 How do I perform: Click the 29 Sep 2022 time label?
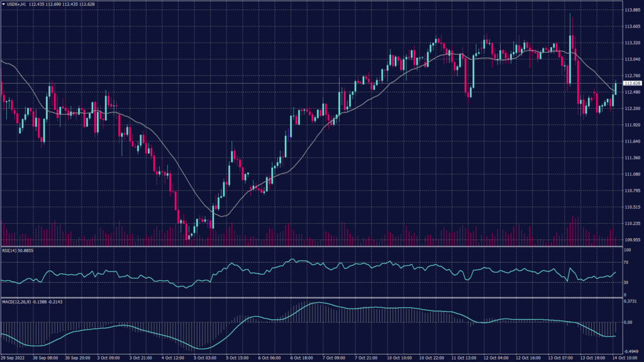click(14, 358)
